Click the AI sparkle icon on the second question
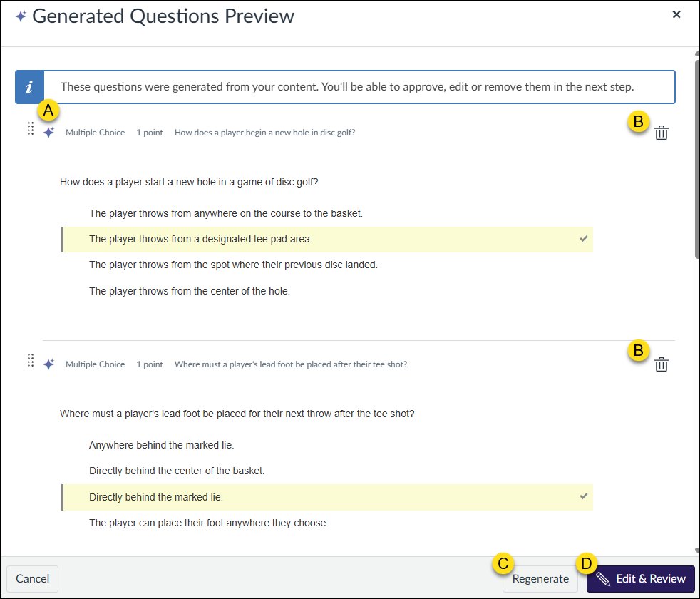Screen dimensions: 700x599 pos(48,364)
